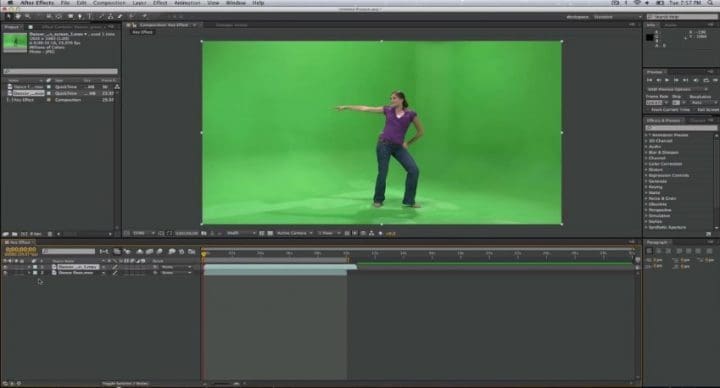Click the Effects & Presets search field
The height and width of the screenshot is (388, 720).
click(x=681, y=128)
